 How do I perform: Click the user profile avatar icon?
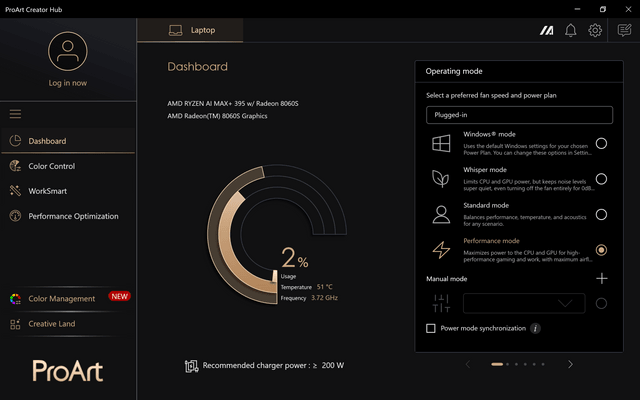pos(68,51)
